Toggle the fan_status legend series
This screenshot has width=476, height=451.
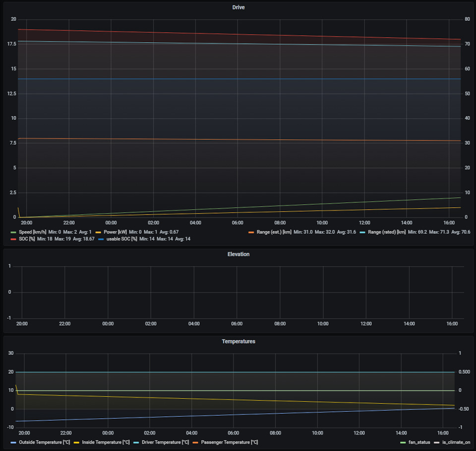419,442
